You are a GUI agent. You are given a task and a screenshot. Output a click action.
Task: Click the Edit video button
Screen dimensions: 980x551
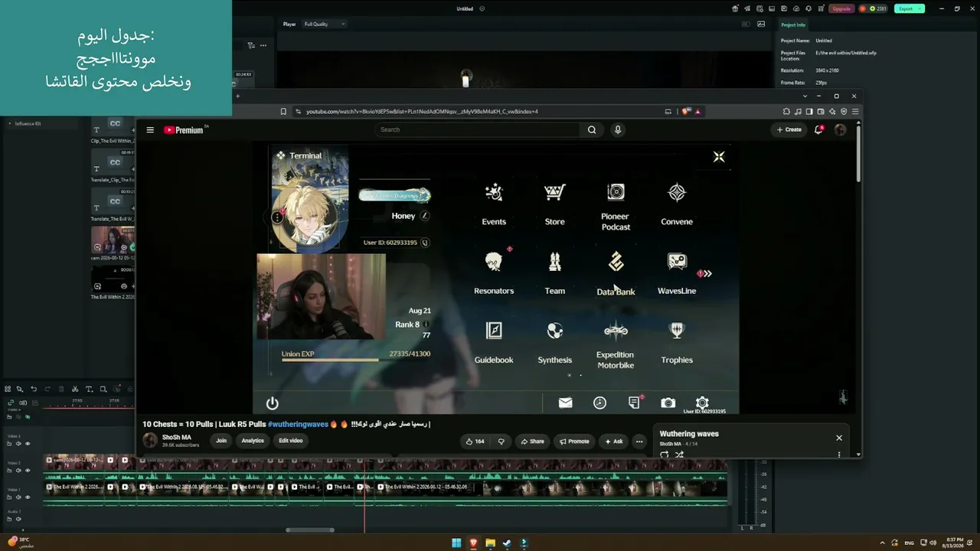(291, 441)
